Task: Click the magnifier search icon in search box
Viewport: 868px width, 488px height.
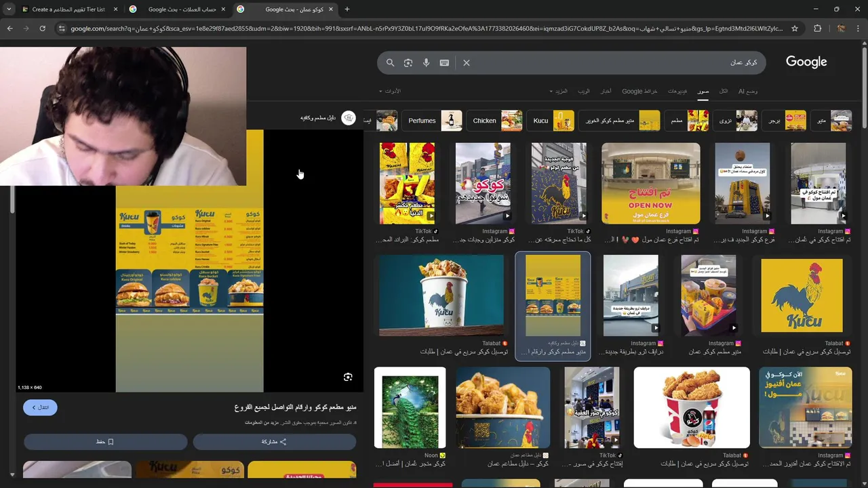Action: tap(390, 62)
